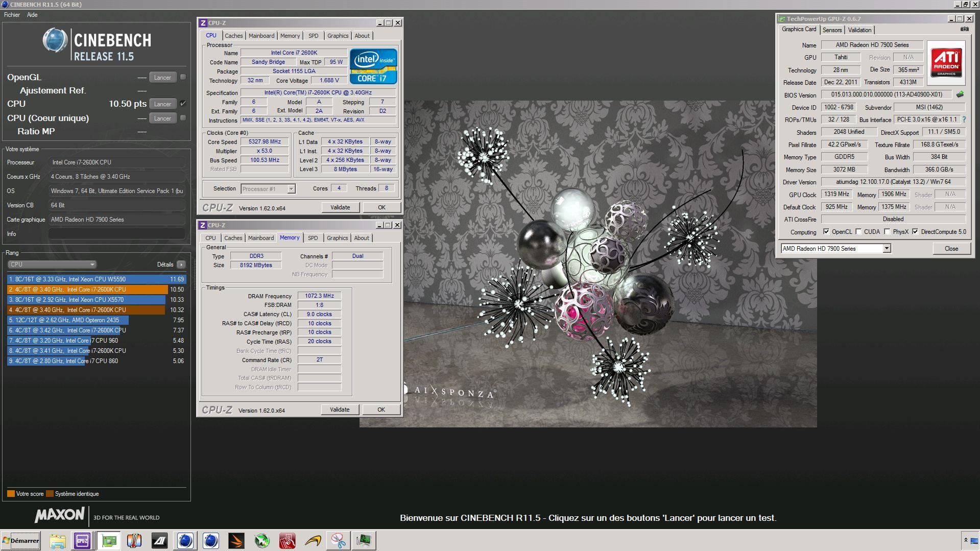Open the green monitor taskbar icon
Viewport: 980px width, 551px height.
pos(364,541)
